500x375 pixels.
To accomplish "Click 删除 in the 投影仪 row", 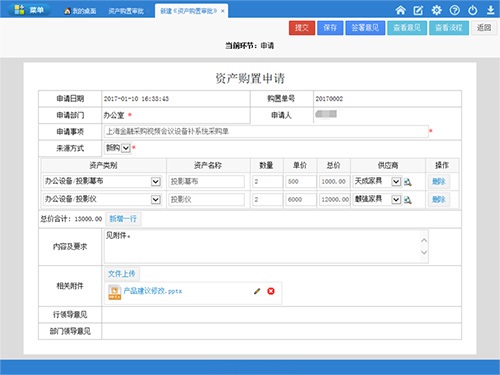I will (x=439, y=199).
